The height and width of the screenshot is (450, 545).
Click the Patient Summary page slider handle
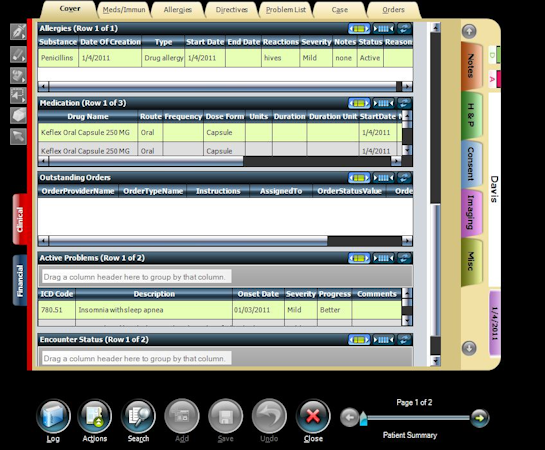363,419
